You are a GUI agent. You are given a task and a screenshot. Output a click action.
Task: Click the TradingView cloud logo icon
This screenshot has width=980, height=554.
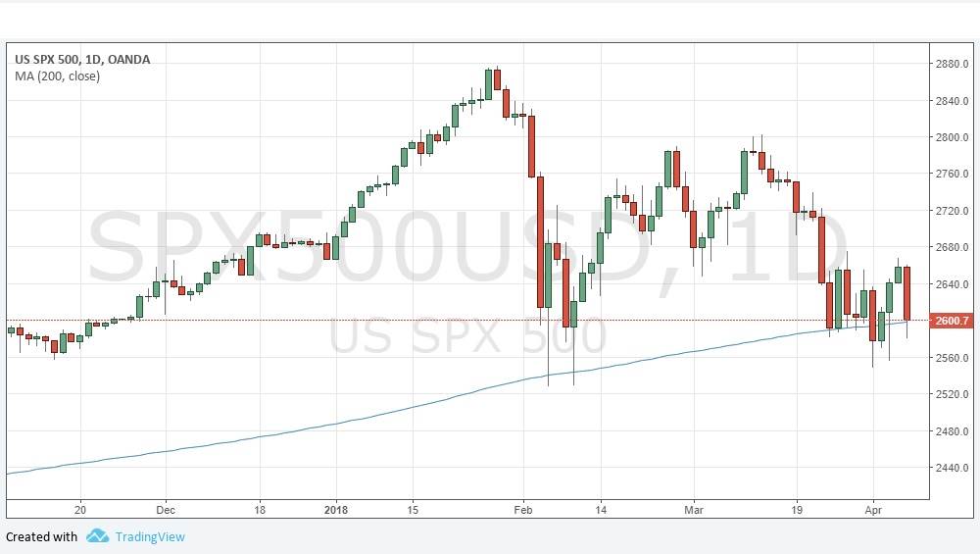coord(97,535)
